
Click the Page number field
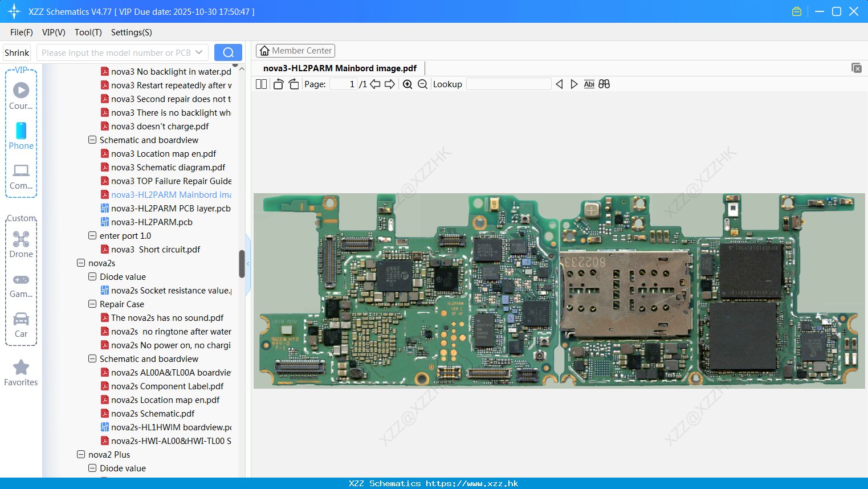click(x=344, y=84)
